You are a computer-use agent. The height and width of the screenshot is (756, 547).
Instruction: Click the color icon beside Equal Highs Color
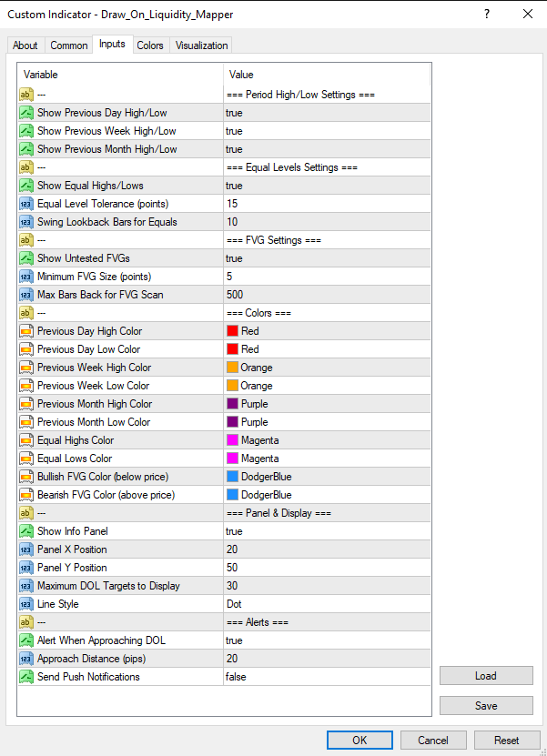tap(26, 440)
